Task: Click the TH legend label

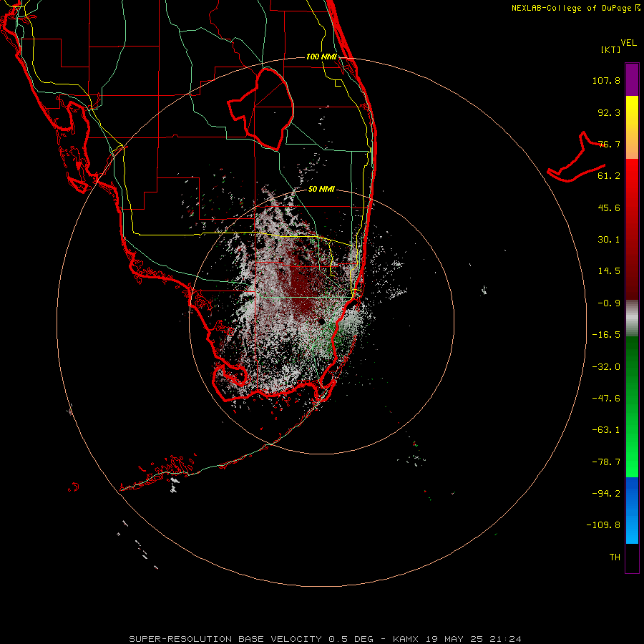Action: (615, 557)
